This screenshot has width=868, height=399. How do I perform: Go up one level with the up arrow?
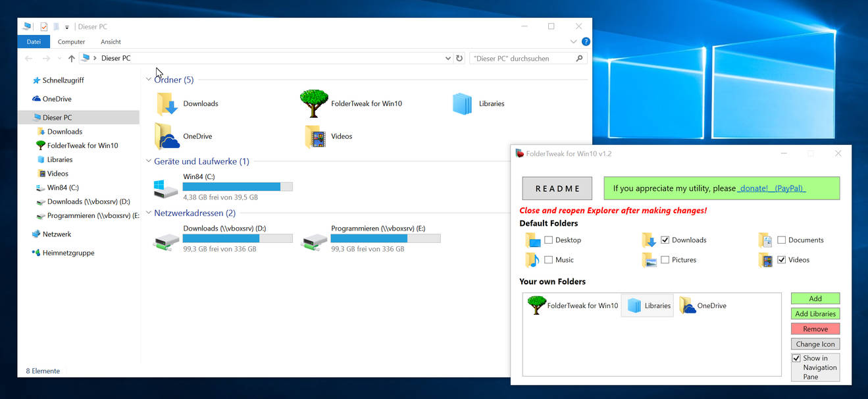[x=72, y=59]
